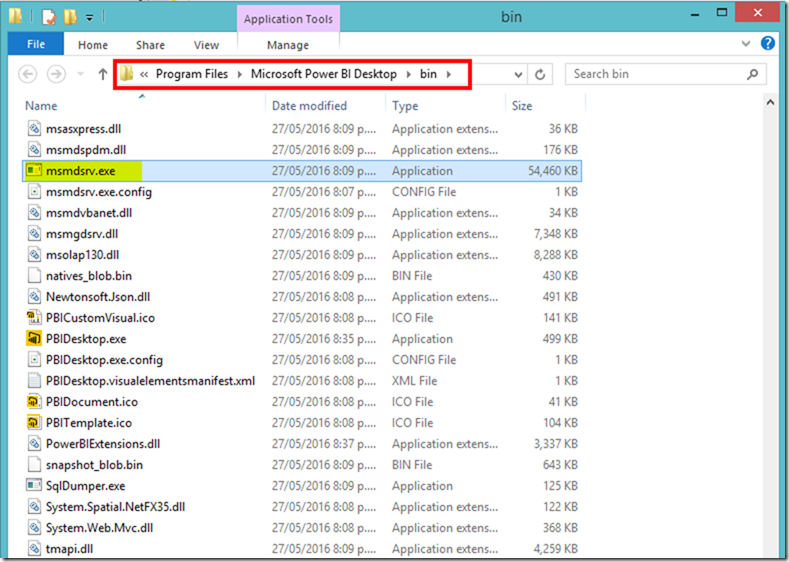Click the natives_blob.bin file icon
789x562 pixels.
(34, 276)
